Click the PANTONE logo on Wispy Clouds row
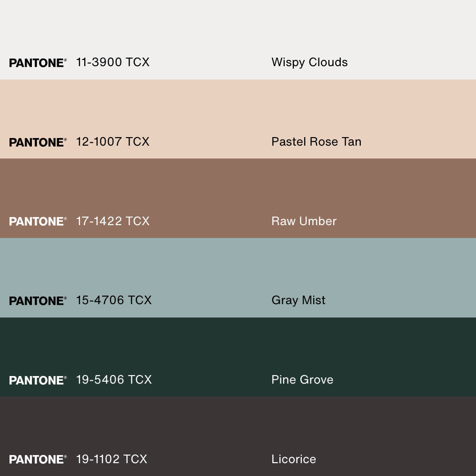 tap(38, 63)
